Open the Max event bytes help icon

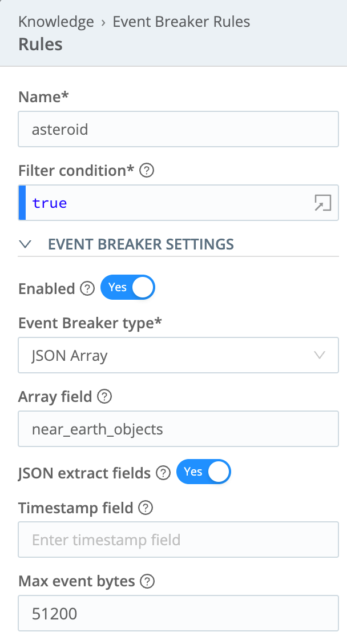(x=147, y=581)
